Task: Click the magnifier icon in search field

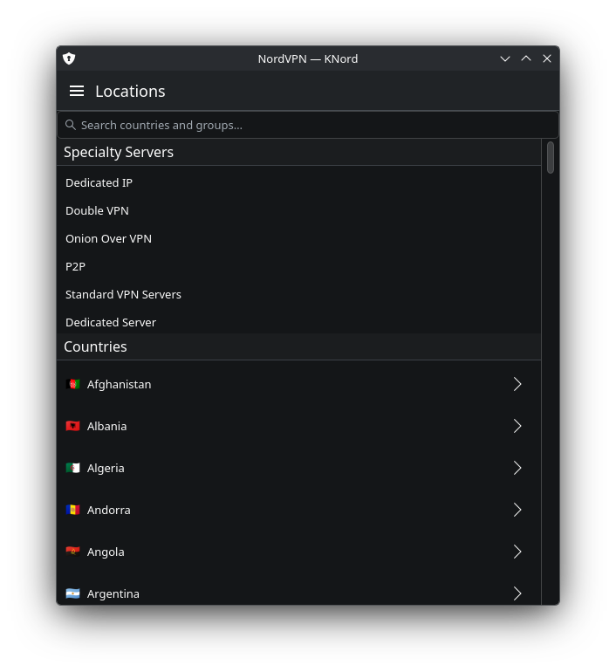Action: 71,125
